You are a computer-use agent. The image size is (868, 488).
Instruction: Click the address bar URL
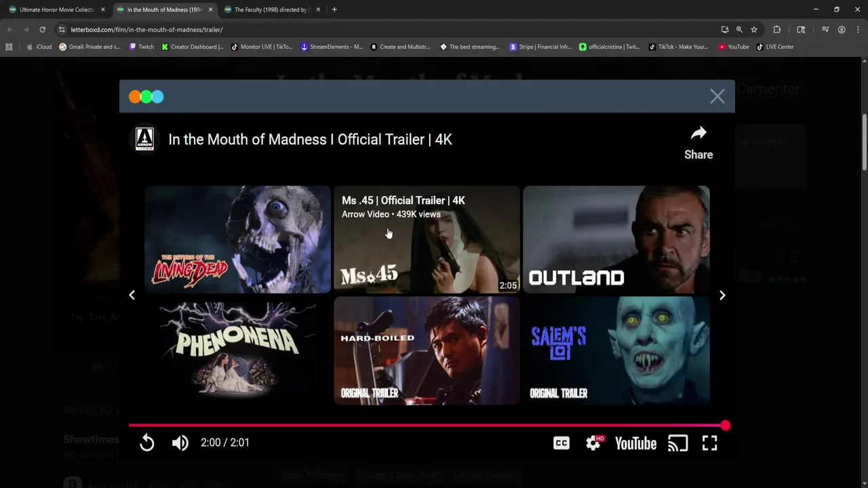pos(146,30)
